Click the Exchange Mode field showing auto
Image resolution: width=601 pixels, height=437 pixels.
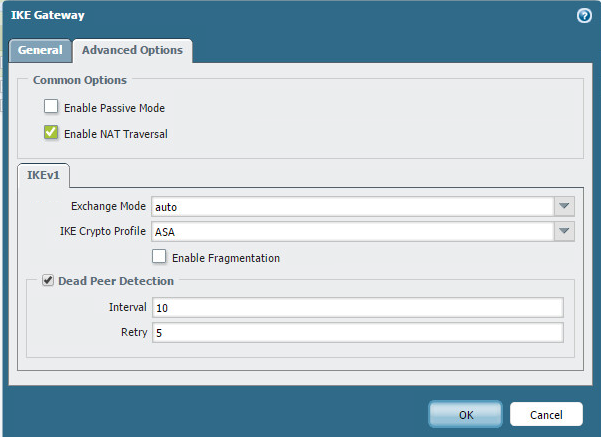tap(352, 207)
